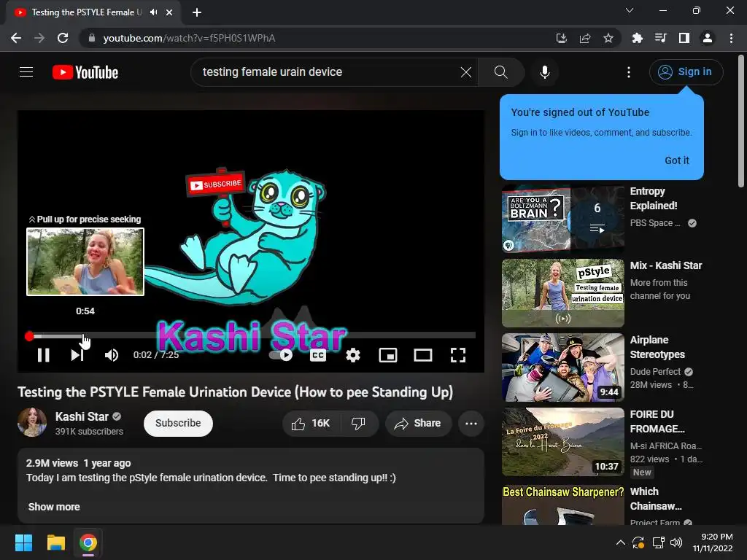The height and width of the screenshot is (560, 747).
Task: Pause the video
Action: pyautogui.click(x=43, y=355)
